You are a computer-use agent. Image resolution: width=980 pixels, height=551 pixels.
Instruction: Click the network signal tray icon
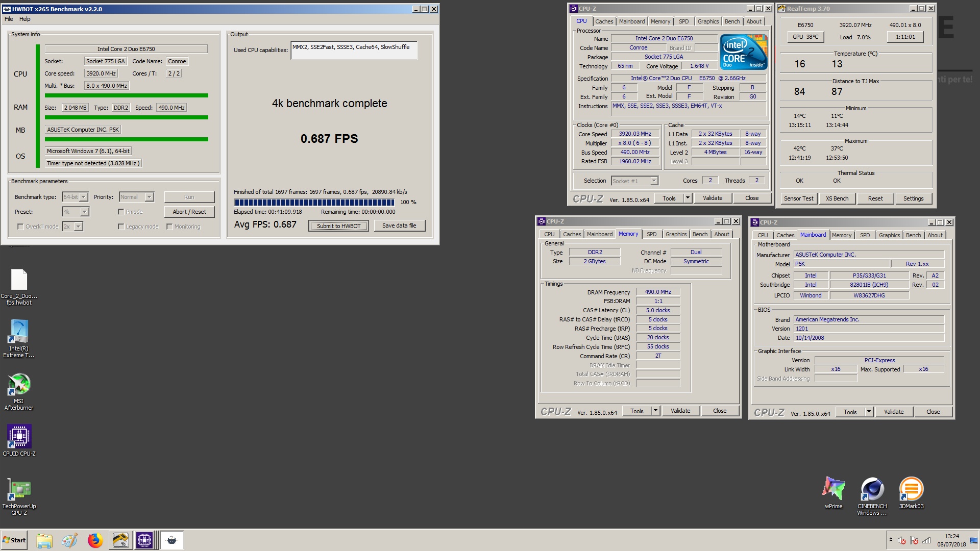pos(926,540)
